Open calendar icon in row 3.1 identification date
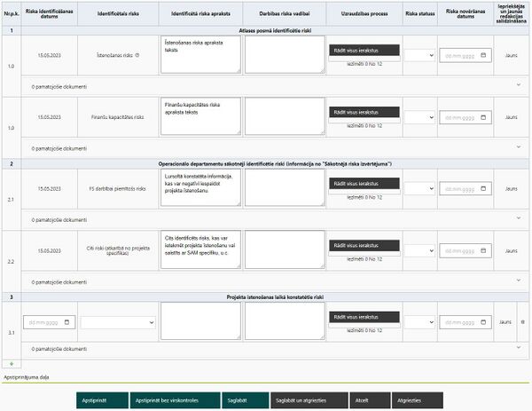Image resolution: width=532 pixels, height=411 pixels. pyautogui.click(x=66, y=322)
